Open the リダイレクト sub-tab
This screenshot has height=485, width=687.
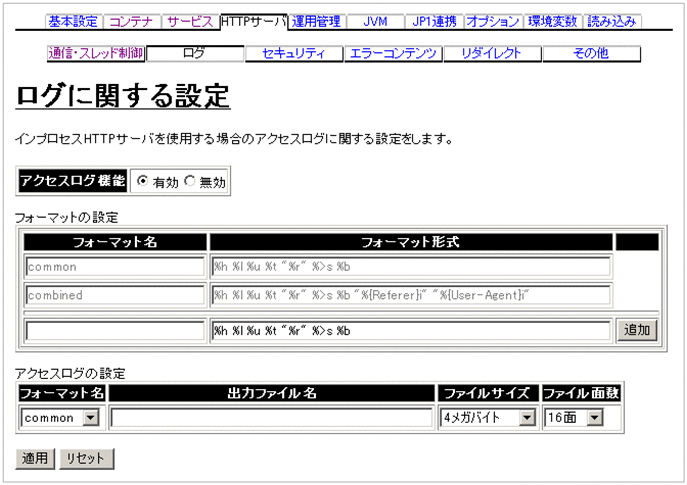[x=492, y=53]
